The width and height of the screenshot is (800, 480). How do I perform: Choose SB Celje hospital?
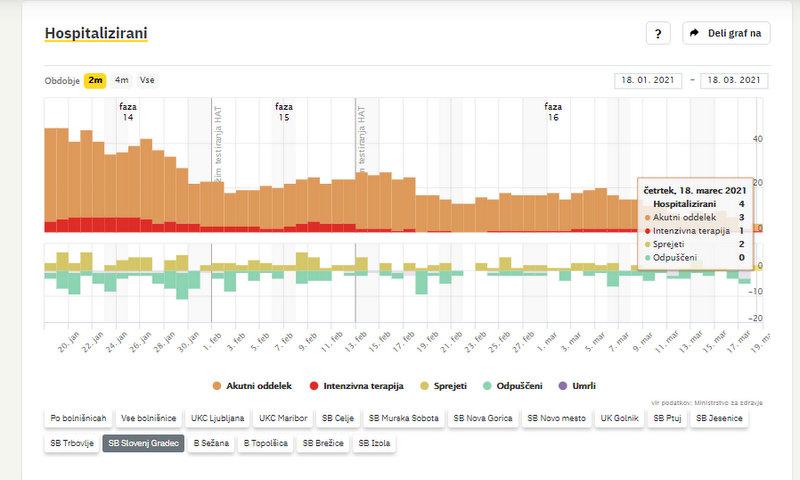click(x=338, y=418)
